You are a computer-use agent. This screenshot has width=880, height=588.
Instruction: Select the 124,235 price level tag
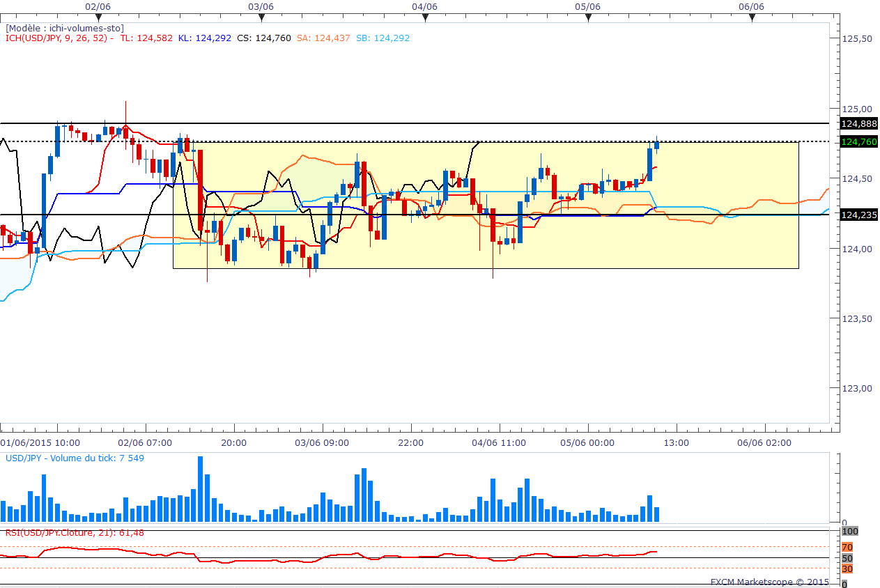coord(858,215)
